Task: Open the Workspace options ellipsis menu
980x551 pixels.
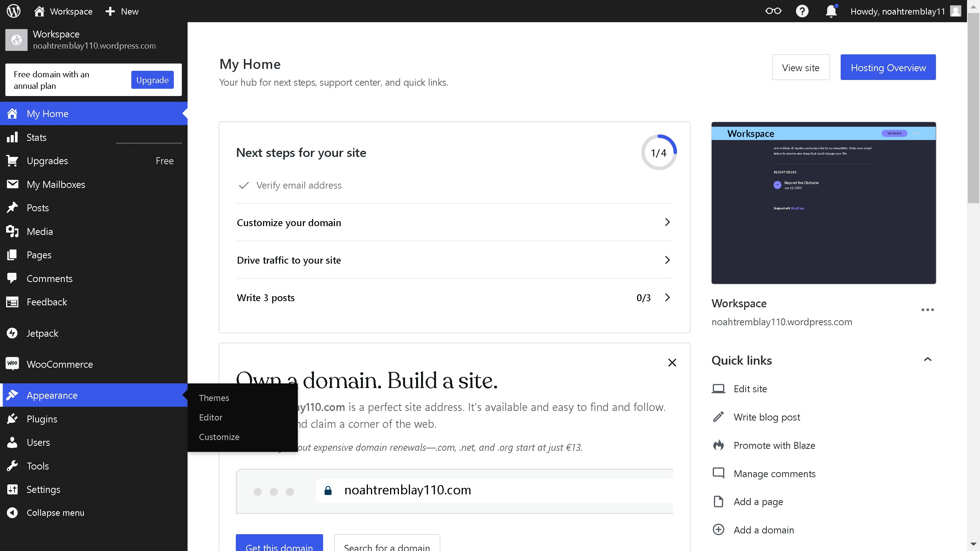Action: pyautogui.click(x=927, y=310)
